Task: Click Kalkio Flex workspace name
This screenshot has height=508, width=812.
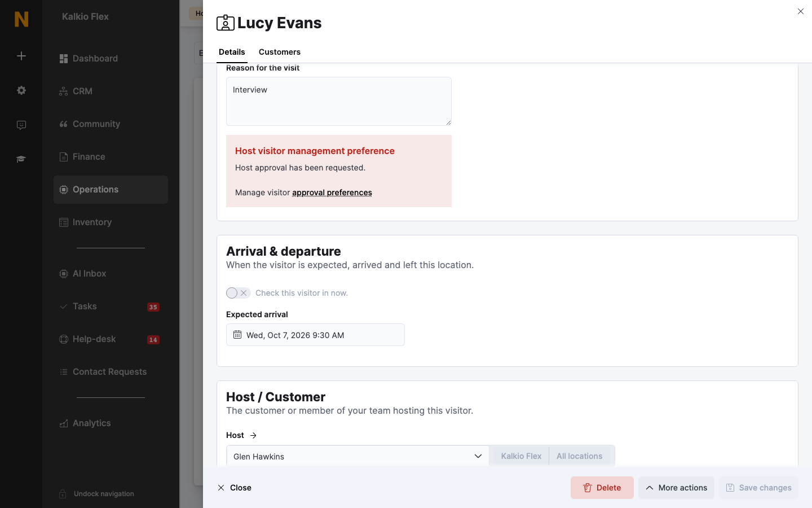Action: pyautogui.click(x=85, y=17)
